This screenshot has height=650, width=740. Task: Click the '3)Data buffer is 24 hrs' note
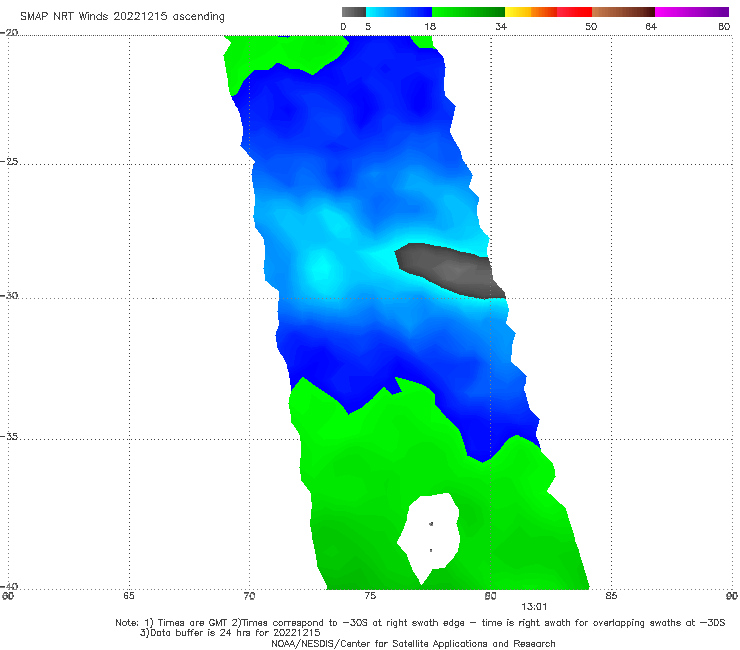click(x=230, y=633)
